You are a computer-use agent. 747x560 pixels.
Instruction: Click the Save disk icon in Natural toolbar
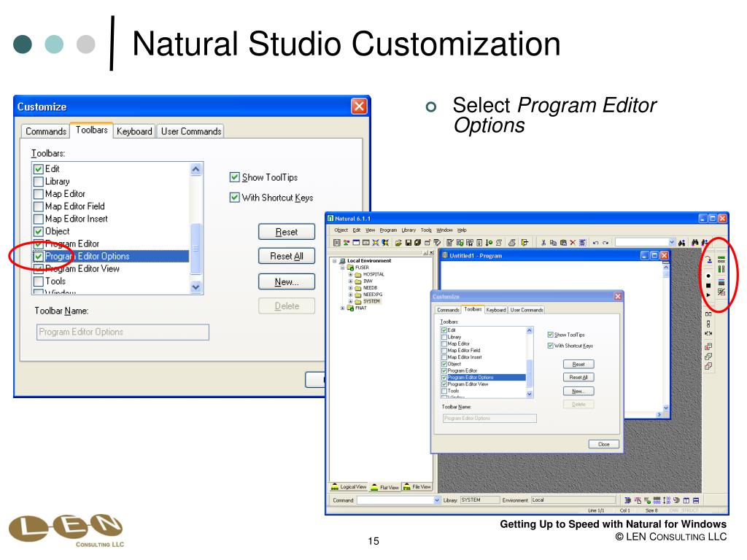(x=409, y=242)
